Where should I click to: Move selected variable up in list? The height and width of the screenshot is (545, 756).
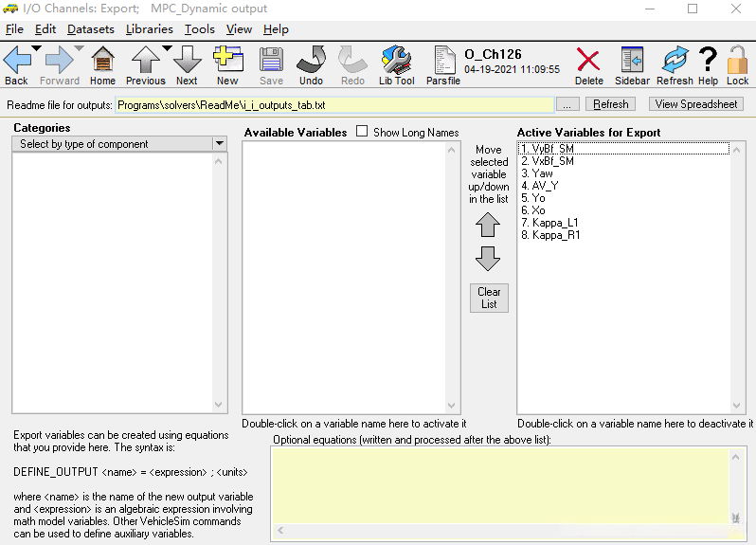488,225
